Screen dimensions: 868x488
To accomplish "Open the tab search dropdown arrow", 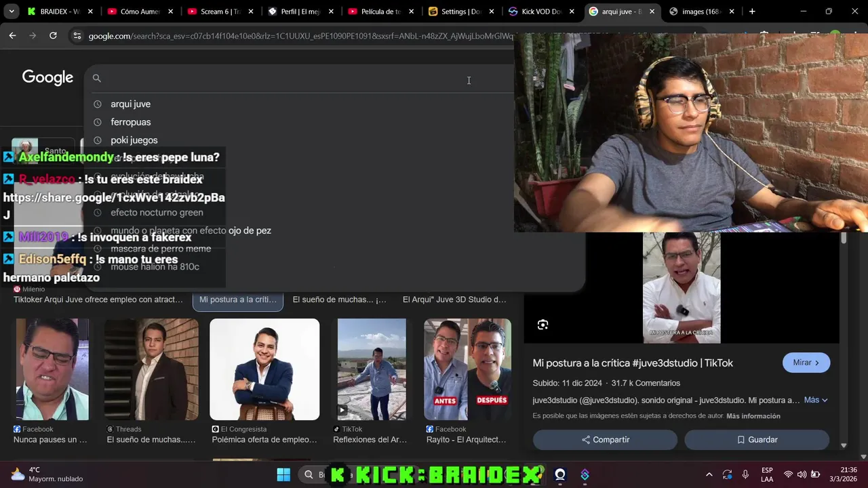I will 12,12.
